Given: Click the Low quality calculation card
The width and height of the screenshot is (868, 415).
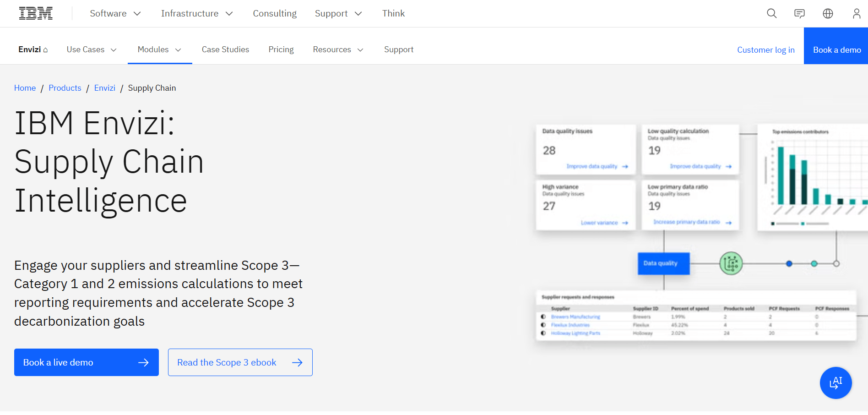Looking at the screenshot, I should point(690,149).
